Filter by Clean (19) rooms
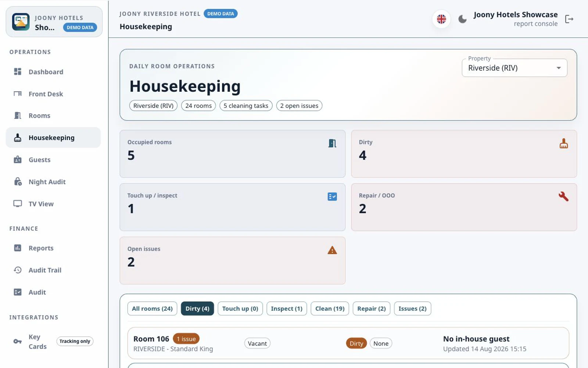The image size is (588, 368). (330, 308)
